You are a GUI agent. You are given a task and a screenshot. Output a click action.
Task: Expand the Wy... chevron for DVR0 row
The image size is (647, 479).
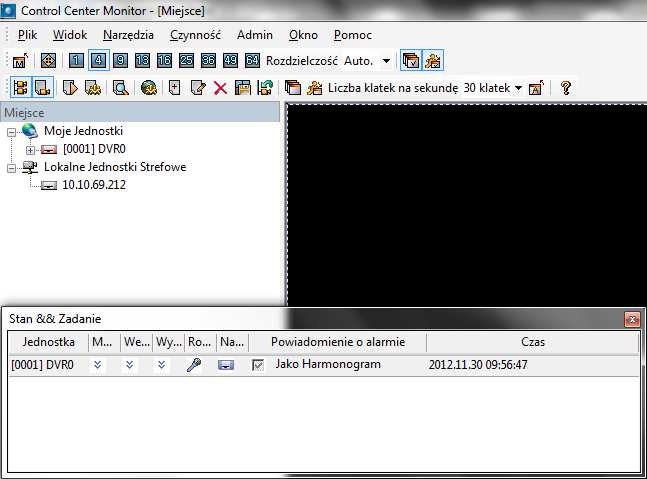pos(161,365)
